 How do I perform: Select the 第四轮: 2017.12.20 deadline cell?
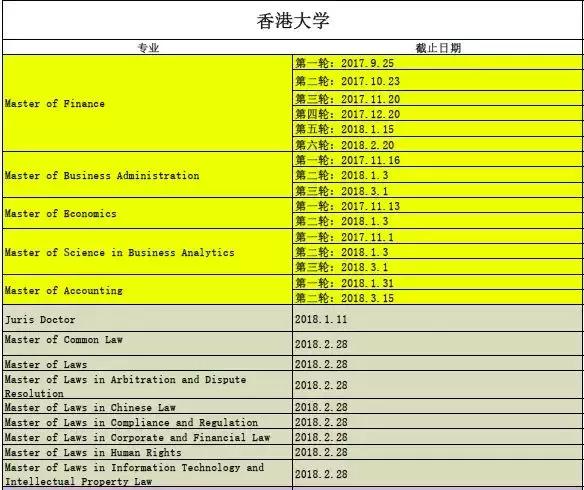click(x=438, y=114)
